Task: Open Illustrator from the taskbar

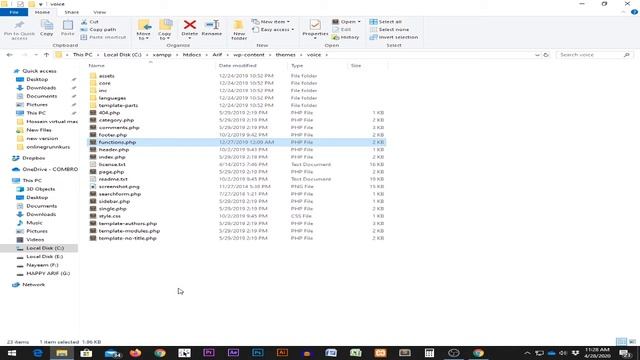Action: [282, 353]
